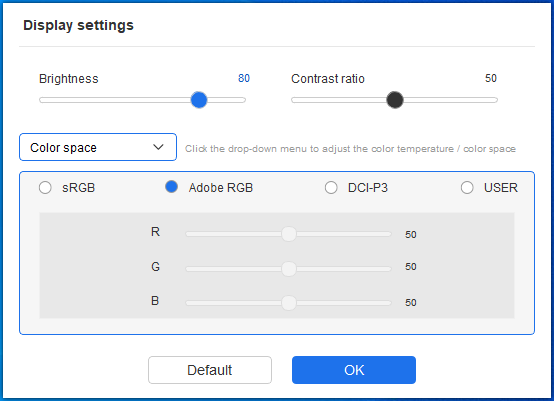Click the G channel slider handle
The height and width of the screenshot is (401, 554).
click(x=289, y=269)
